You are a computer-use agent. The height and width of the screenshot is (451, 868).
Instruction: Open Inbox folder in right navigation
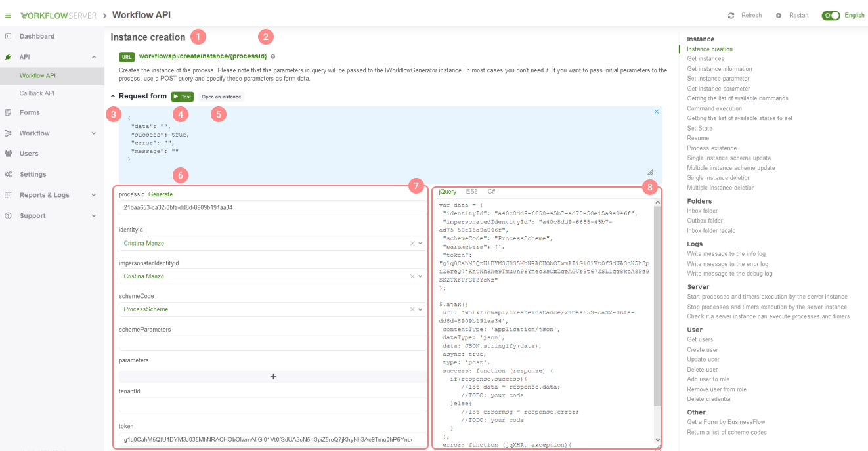point(702,211)
